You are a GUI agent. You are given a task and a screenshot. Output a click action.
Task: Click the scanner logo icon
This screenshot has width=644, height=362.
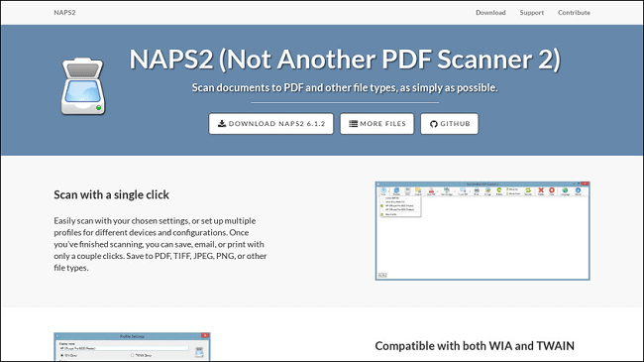pos(83,86)
